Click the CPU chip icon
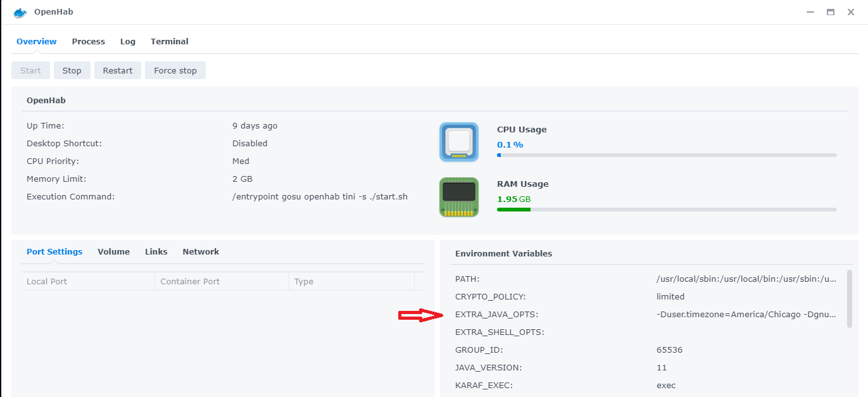Image resolution: width=868 pixels, height=397 pixels. [459, 142]
